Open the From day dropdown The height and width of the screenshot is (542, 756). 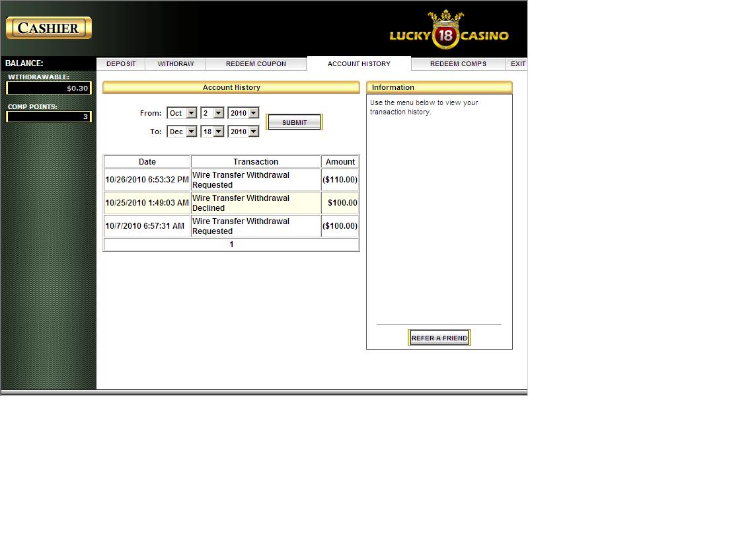pos(212,114)
